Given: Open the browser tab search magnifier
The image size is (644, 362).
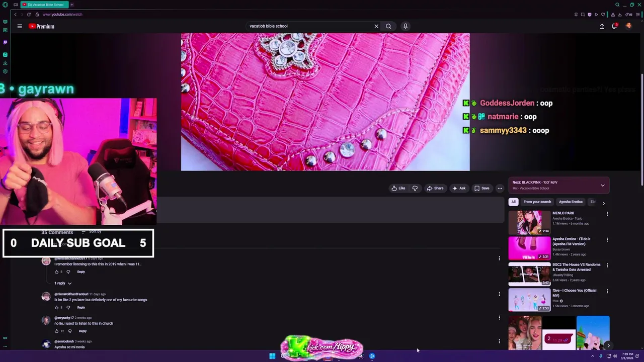Looking at the screenshot, I should (617, 5).
